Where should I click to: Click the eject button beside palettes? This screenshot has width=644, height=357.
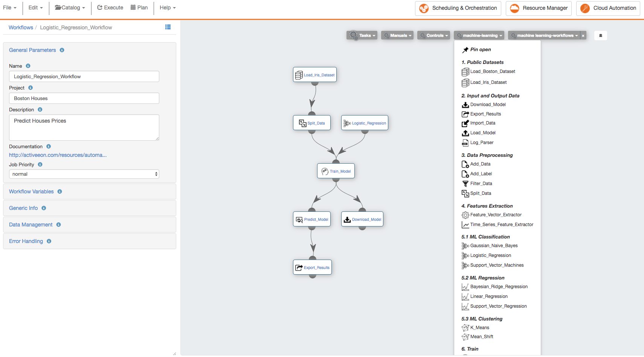[x=600, y=35]
